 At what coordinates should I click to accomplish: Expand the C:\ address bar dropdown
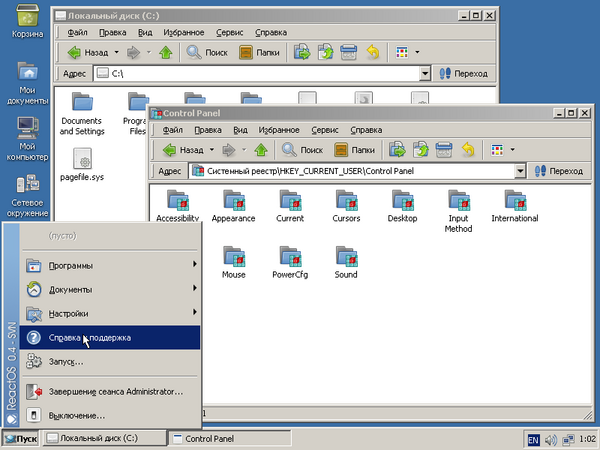426,73
